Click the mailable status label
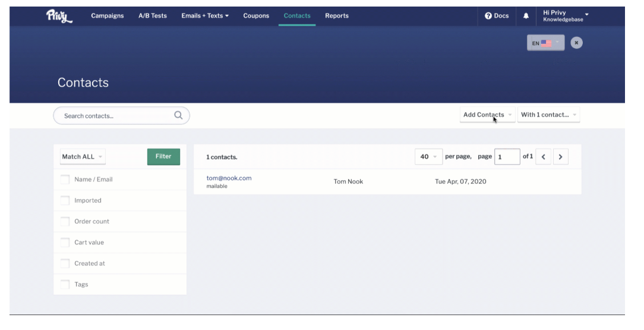The height and width of the screenshot is (330, 644). [x=217, y=186]
